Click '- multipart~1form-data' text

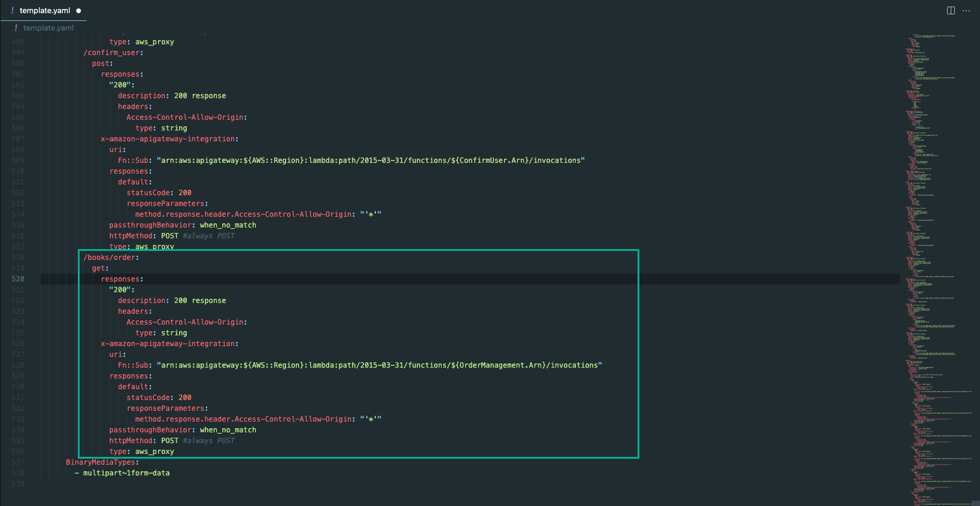tap(122, 473)
